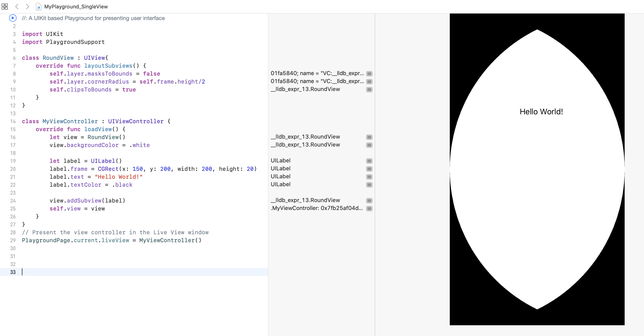Show quick look for MyViewController result
This screenshot has width=644, height=336.
tap(369, 209)
